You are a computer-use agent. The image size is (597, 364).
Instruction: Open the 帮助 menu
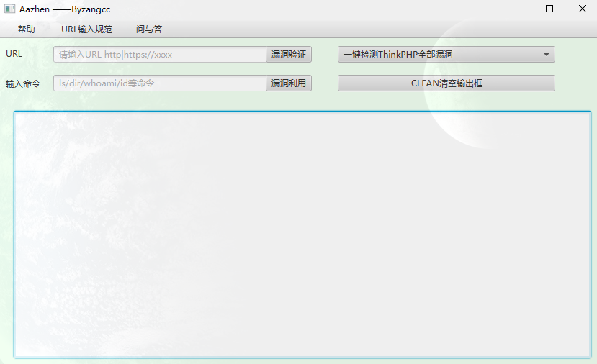[x=26, y=29]
